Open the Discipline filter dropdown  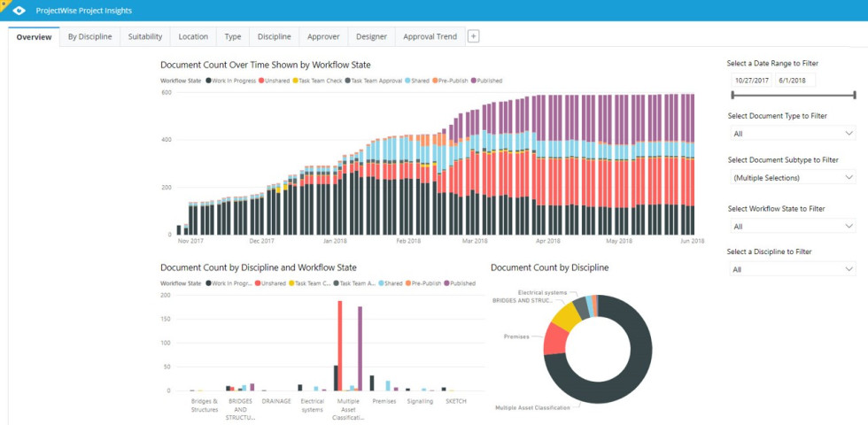click(792, 269)
